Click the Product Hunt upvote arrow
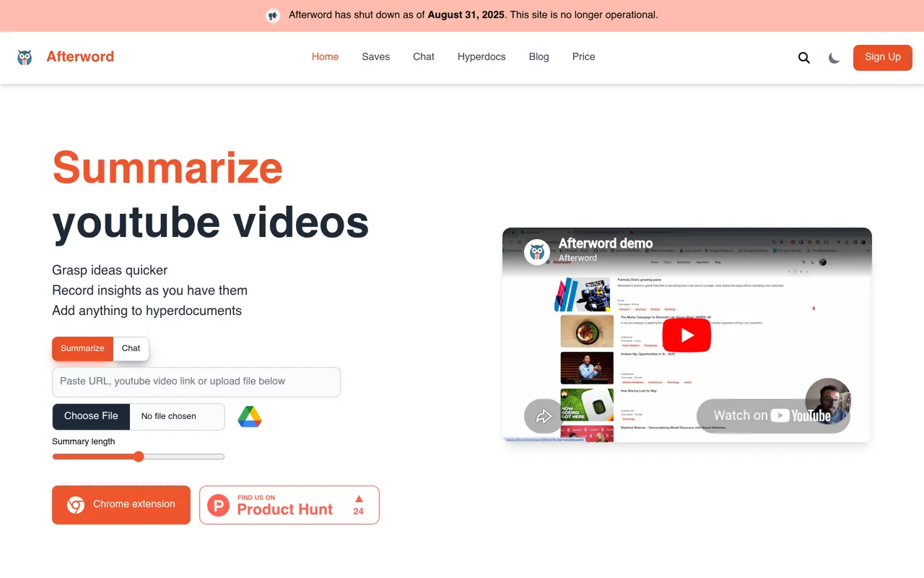Image resolution: width=924 pixels, height=578 pixels. click(359, 499)
